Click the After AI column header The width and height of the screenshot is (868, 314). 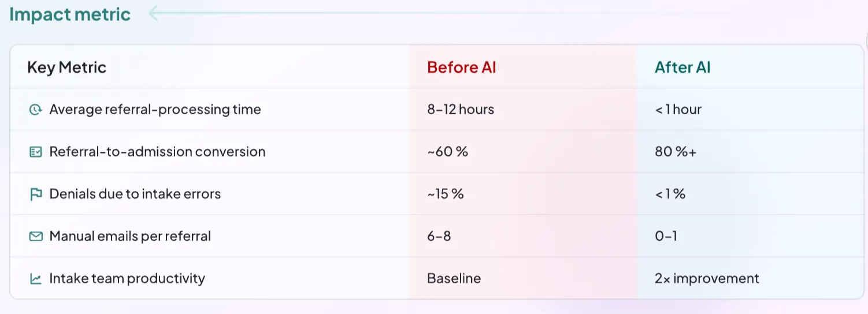(682, 68)
